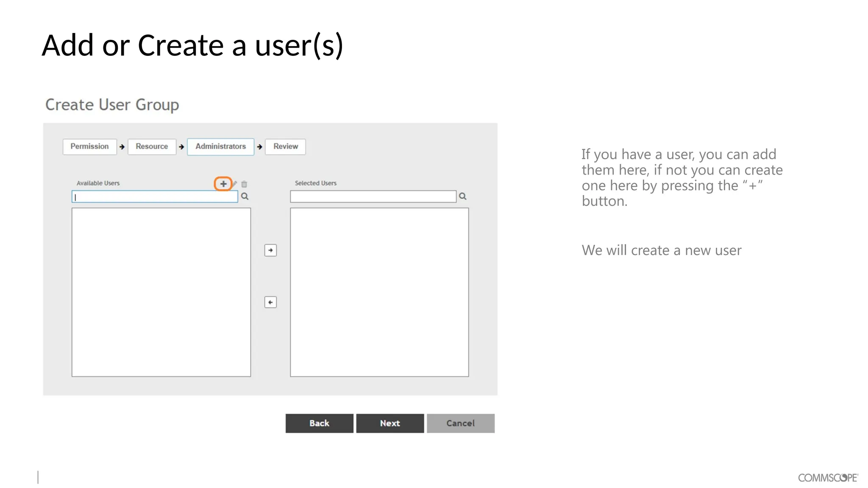Click the 'Available Users' label
The width and height of the screenshot is (868, 488).
[x=98, y=183]
